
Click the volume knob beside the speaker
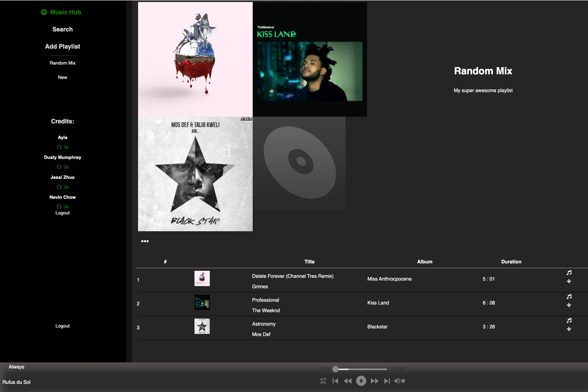403,381
